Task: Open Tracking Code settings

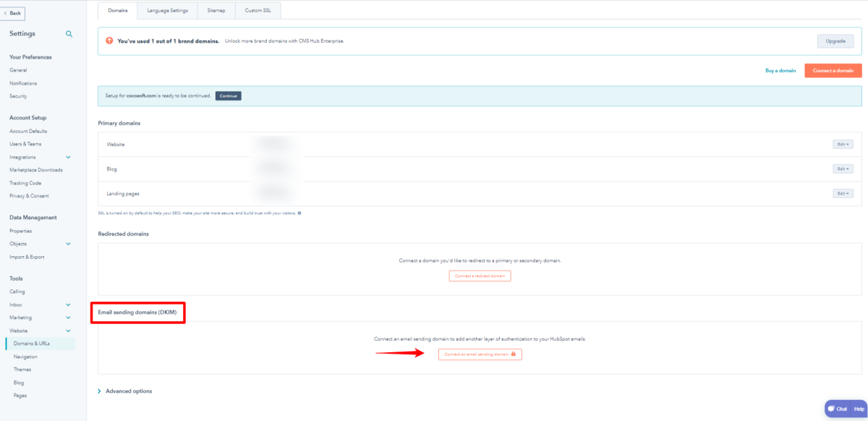Action: tap(25, 183)
